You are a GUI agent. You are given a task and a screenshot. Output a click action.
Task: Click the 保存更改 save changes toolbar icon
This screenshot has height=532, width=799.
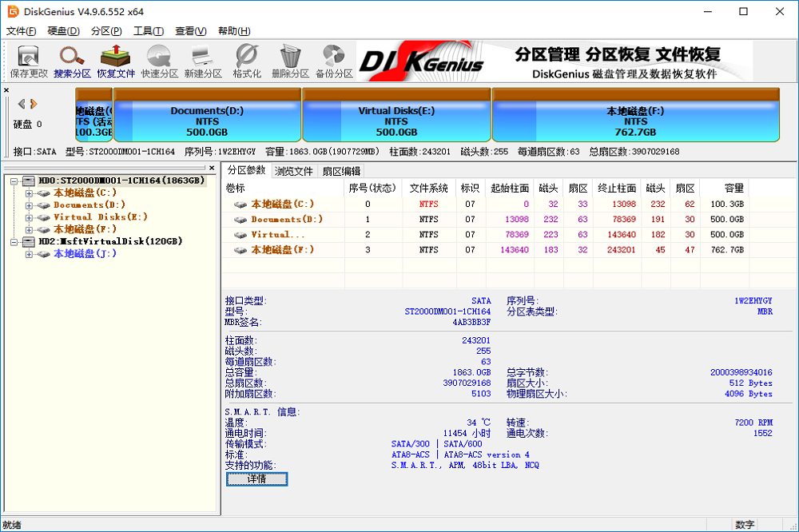tap(29, 62)
